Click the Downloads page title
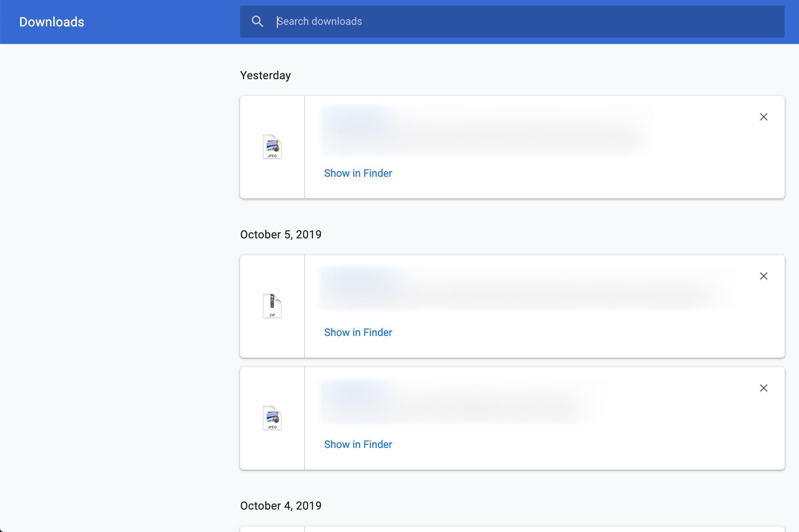 tap(52, 22)
